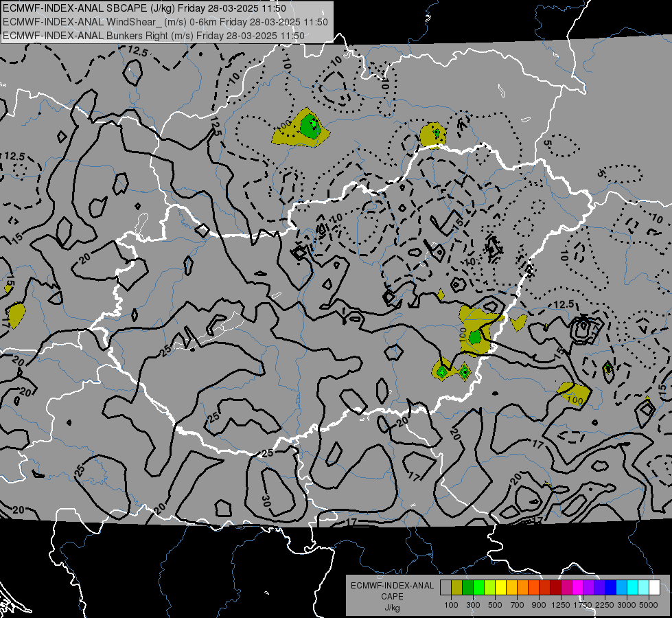
Task: Click the SBCAPE title line
Action: (144, 8)
